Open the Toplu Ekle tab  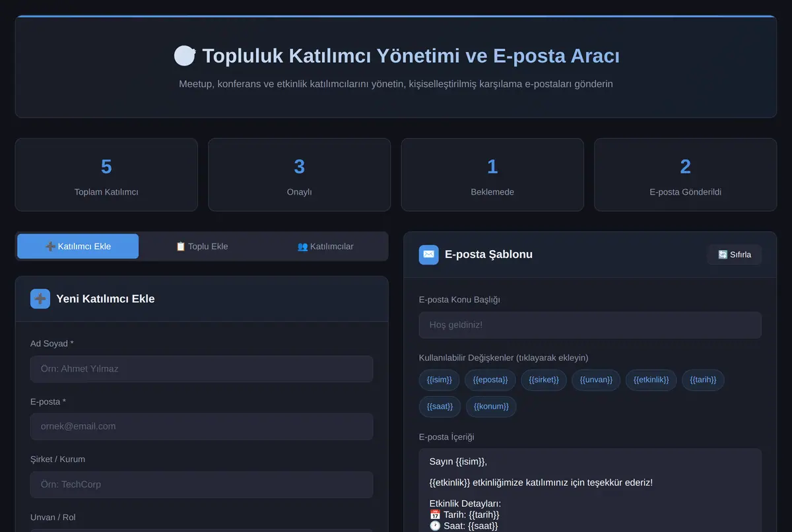(x=202, y=246)
